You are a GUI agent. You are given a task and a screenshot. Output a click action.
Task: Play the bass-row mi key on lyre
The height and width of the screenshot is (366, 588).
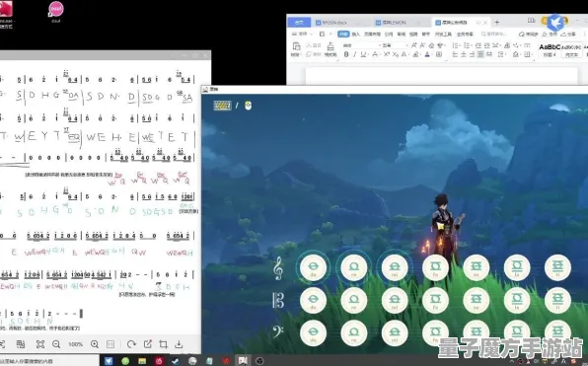pos(395,333)
